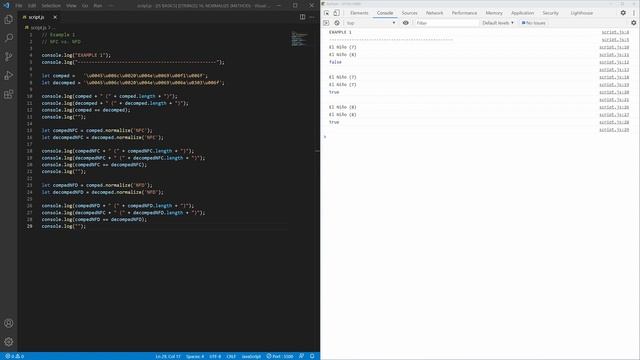The width and height of the screenshot is (640, 360).
Task: Select the script.js editor tab
Action: (36, 17)
